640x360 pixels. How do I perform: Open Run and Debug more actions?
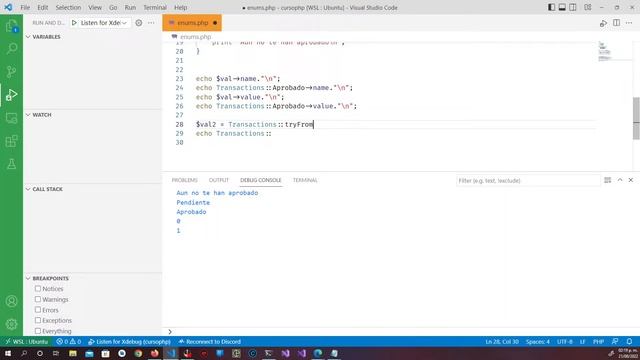[x=151, y=23]
